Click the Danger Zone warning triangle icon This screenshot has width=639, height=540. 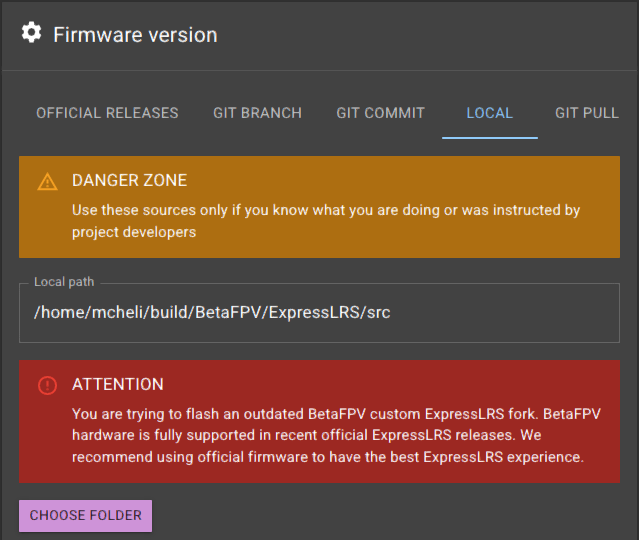tap(47, 182)
